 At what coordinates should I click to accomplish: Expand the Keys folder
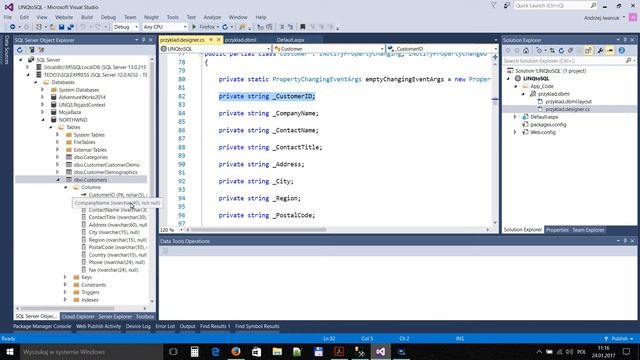(65, 277)
